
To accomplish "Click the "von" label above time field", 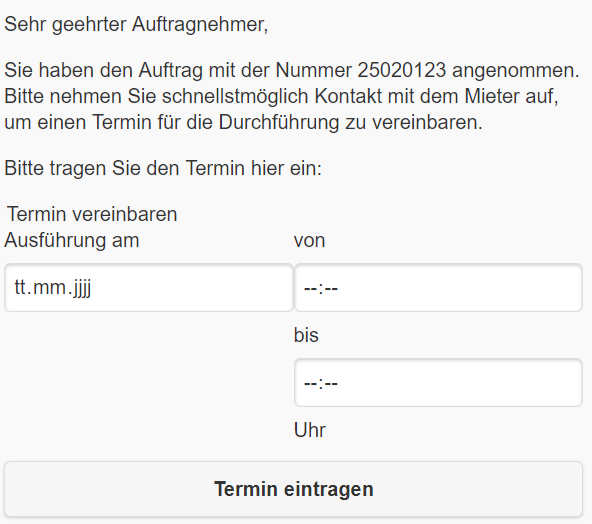I will 309,240.
